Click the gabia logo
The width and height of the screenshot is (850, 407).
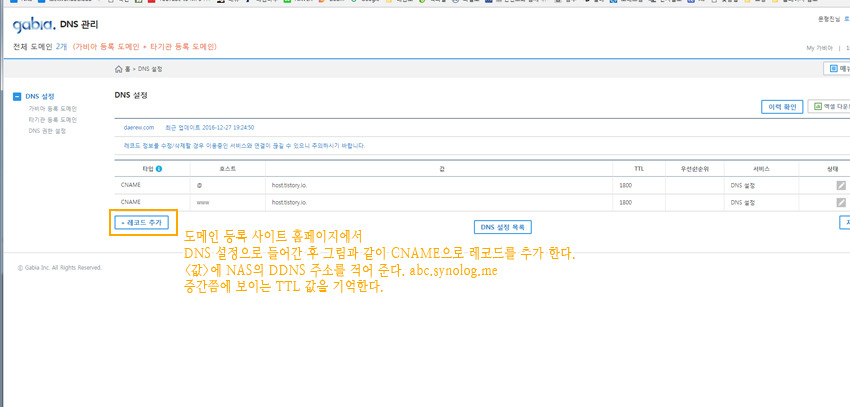33,23
